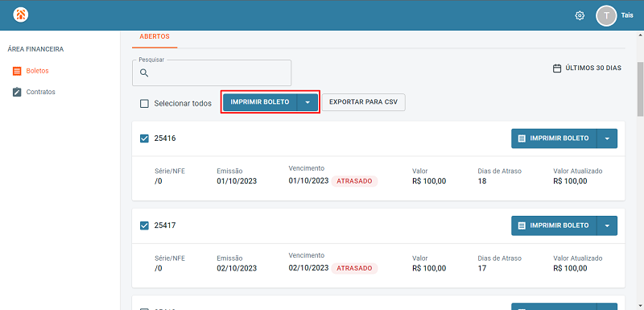This screenshot has width=644, height=310.
Task: Click Exportar para CSV
Action: pos(364,102)
